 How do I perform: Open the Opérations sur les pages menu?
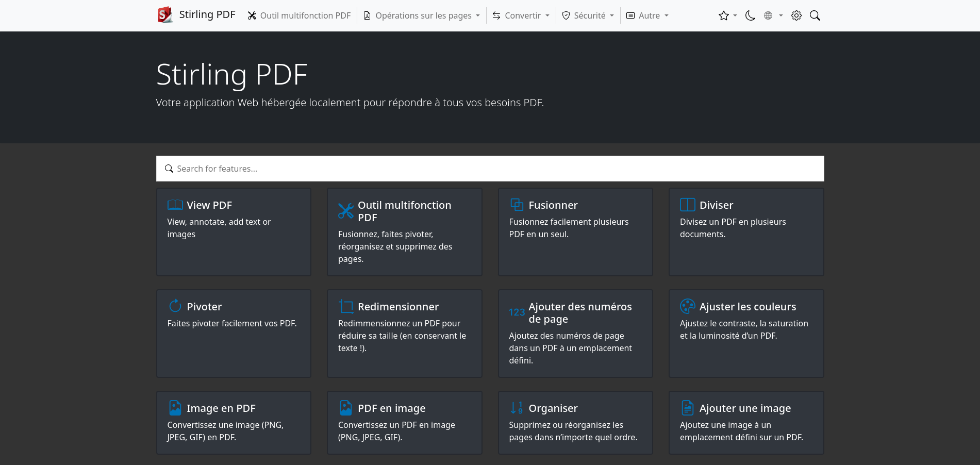421,15
